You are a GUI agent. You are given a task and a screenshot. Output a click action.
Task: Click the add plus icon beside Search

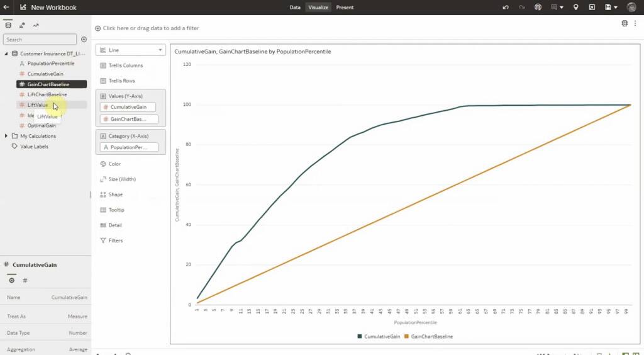tap(84, 40)
